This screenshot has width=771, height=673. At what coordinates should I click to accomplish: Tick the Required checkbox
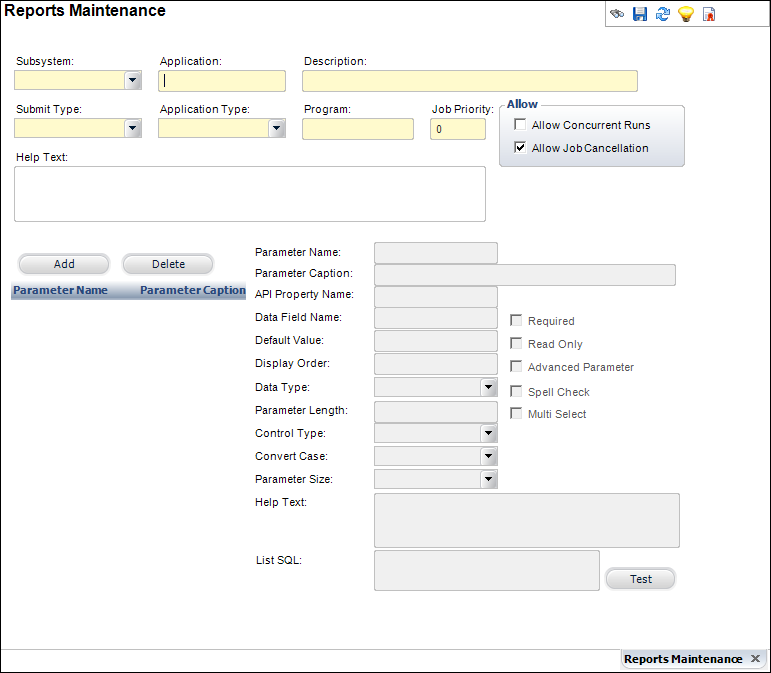516,321
